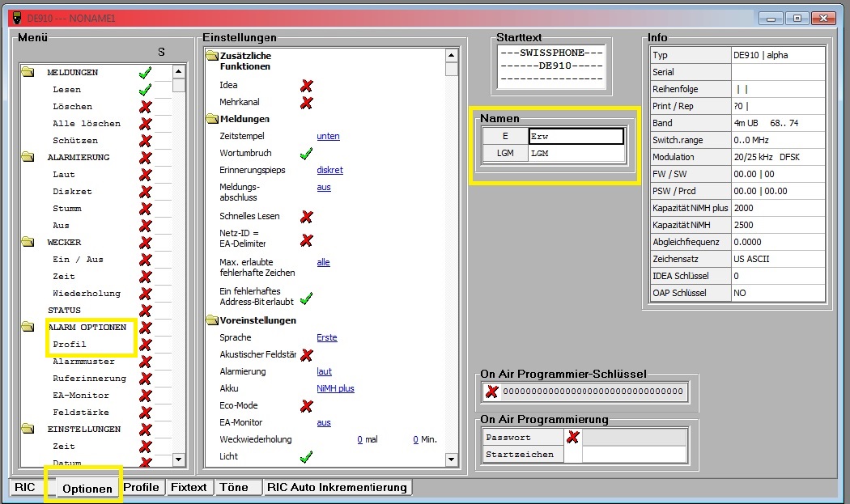Change the Sprache setting 'Erste'
The height and width of the screenshot is (504, 850).
tap(327, 338)
